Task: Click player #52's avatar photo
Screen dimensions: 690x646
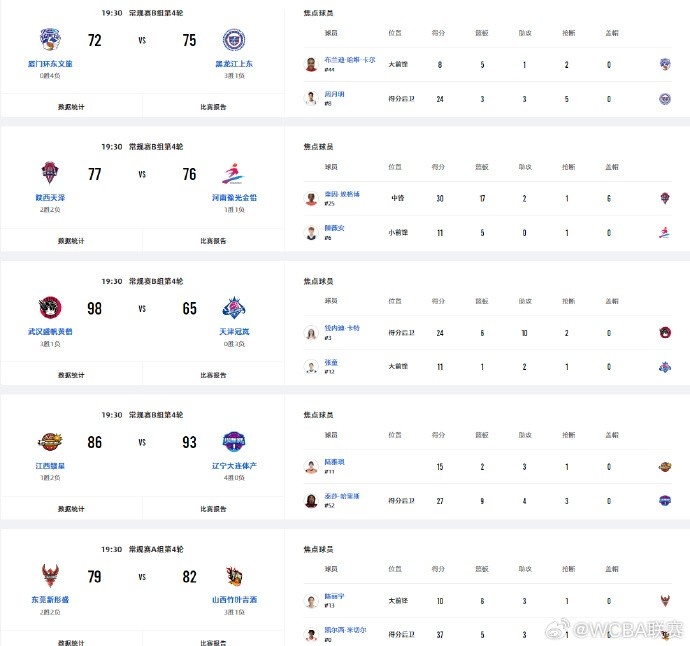Action: coord(311,501)
